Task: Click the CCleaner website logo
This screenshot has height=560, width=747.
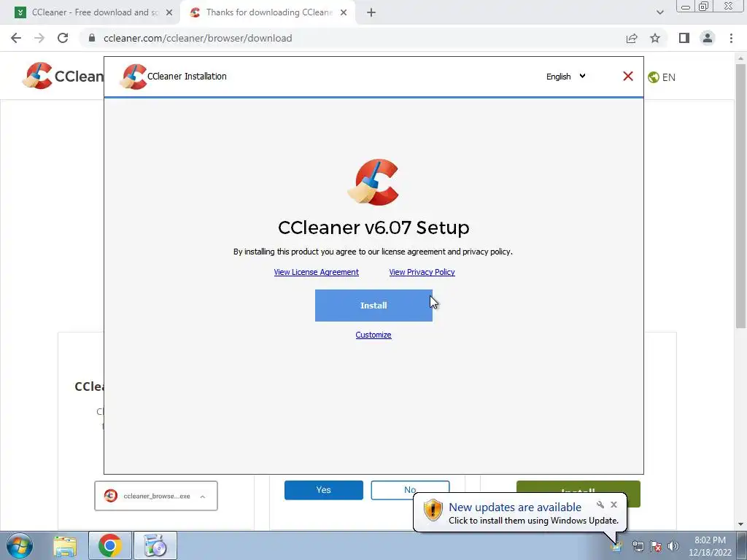Action: [x=63, y=76]
